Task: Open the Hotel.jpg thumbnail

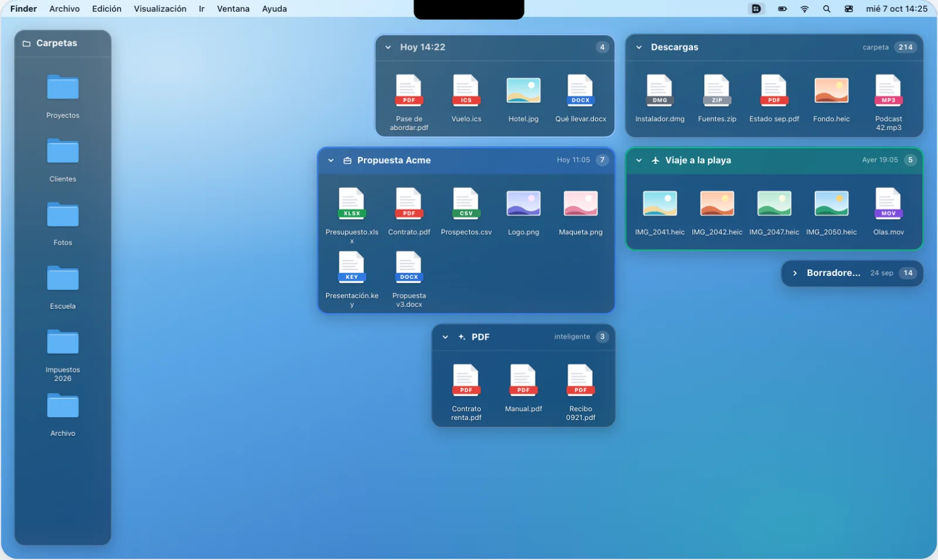Action: tap(524, 90)
